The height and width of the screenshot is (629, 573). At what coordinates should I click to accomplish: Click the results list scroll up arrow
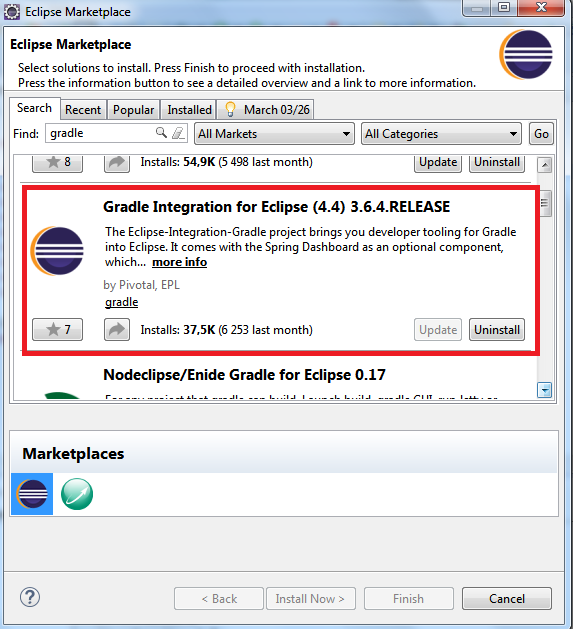[545, 164]
